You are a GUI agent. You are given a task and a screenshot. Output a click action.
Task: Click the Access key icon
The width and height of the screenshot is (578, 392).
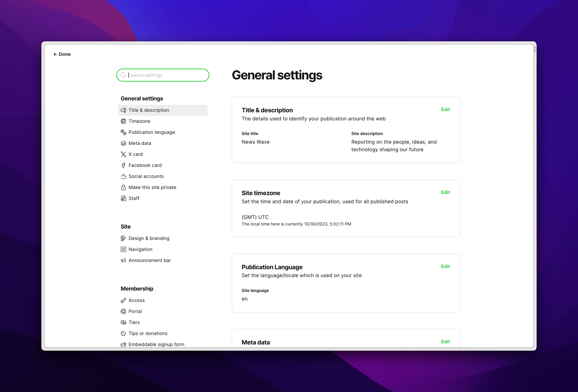tap(123, 300)
